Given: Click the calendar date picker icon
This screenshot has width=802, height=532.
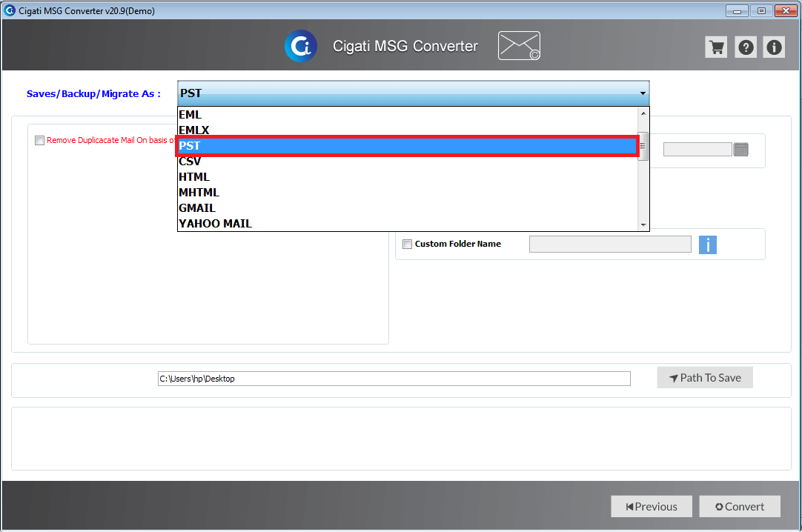Looking at the screenshot, I should click(x=740, y=149).
